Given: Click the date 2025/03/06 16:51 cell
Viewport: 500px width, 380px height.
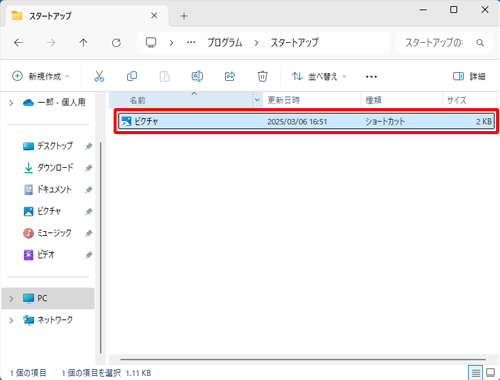Looking at the screenshot, I should [x=297, y=122].
